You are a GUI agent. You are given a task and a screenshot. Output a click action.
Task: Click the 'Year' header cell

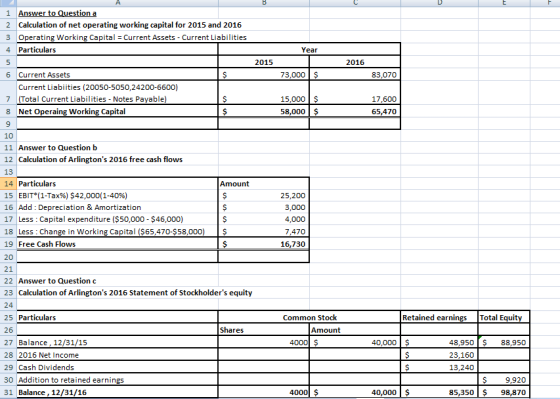pos(309,50)
